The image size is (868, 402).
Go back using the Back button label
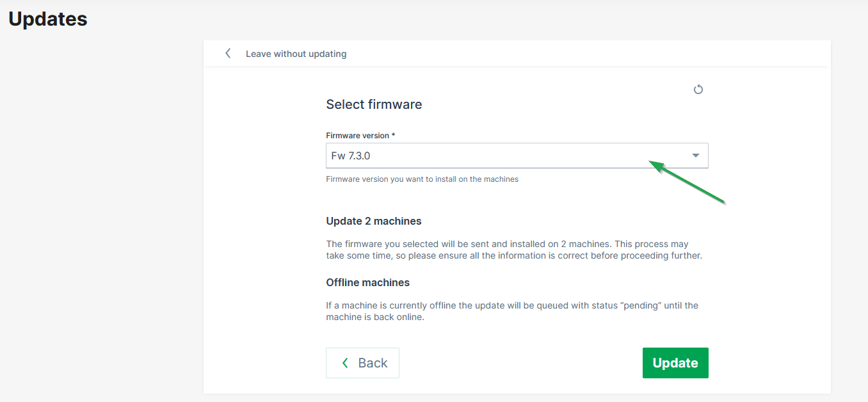pos(373,363)
